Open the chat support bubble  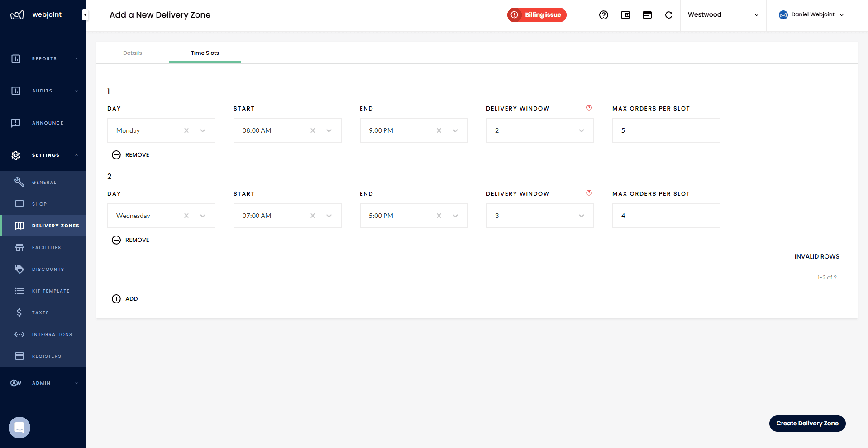(19, 427)
